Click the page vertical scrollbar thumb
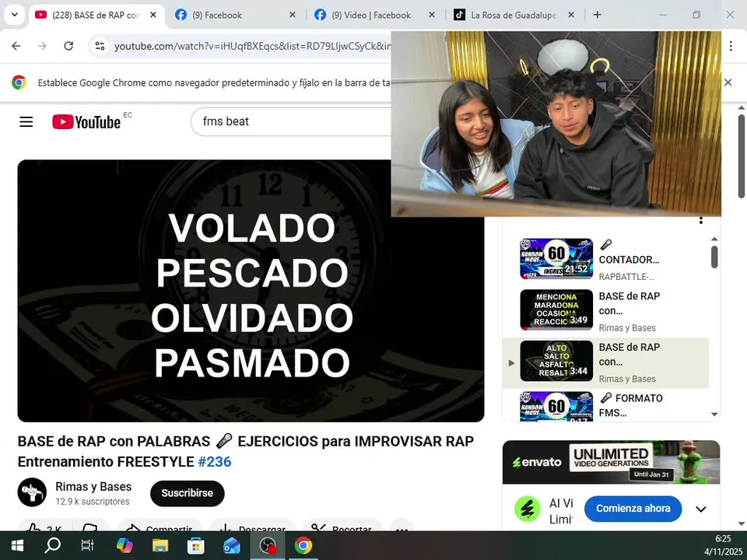The image size is (747, 560). (742, 156)
